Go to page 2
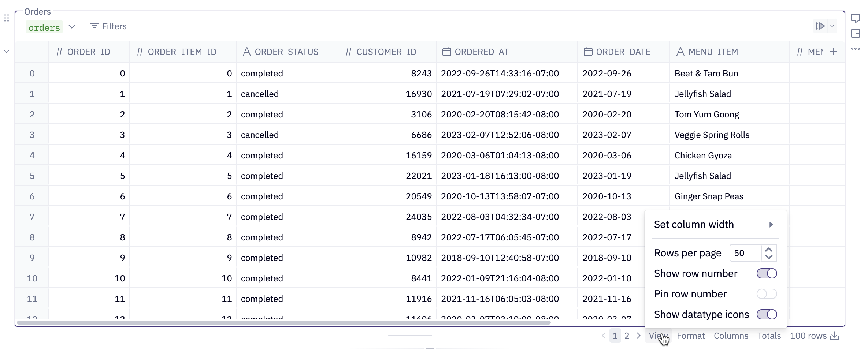Screen dimensions: 868x352 tap(627, 336)
